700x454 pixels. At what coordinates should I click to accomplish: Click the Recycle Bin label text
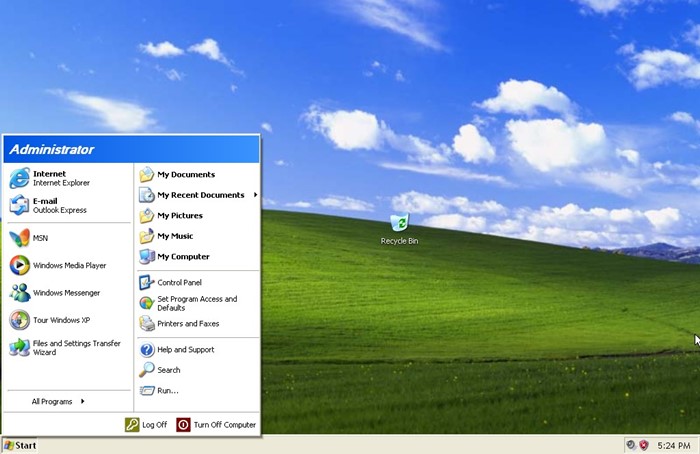pos(400,241)
